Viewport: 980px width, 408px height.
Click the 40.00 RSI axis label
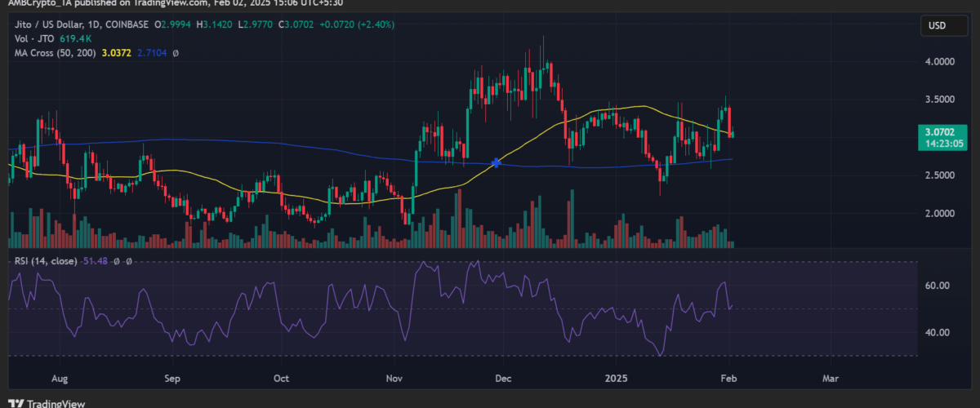tap(937, 332)
